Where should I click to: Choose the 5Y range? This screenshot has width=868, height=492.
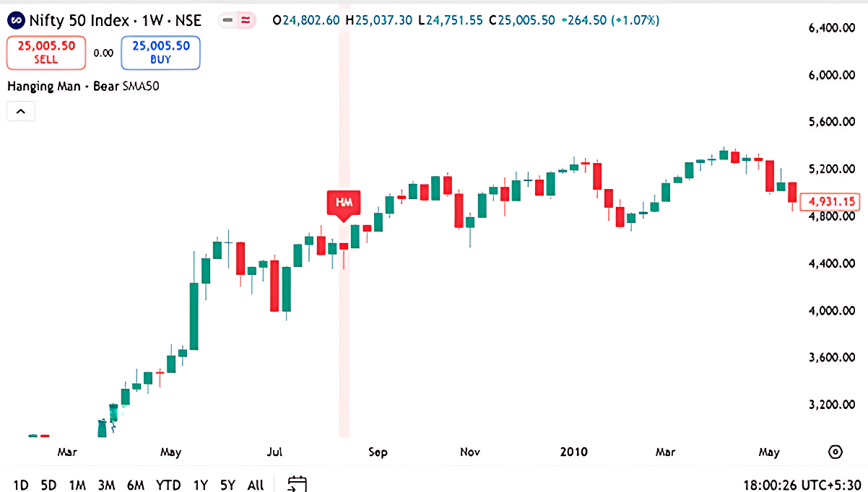click(x=228, y=485)
